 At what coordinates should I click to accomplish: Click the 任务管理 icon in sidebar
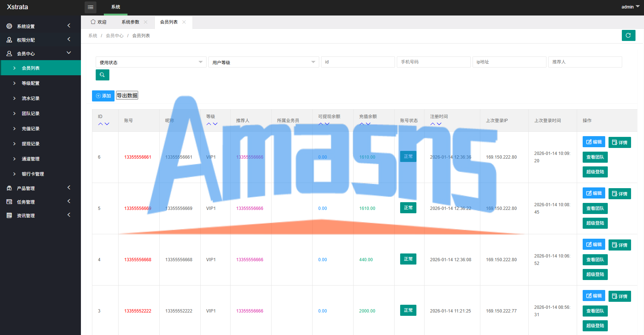9,202
